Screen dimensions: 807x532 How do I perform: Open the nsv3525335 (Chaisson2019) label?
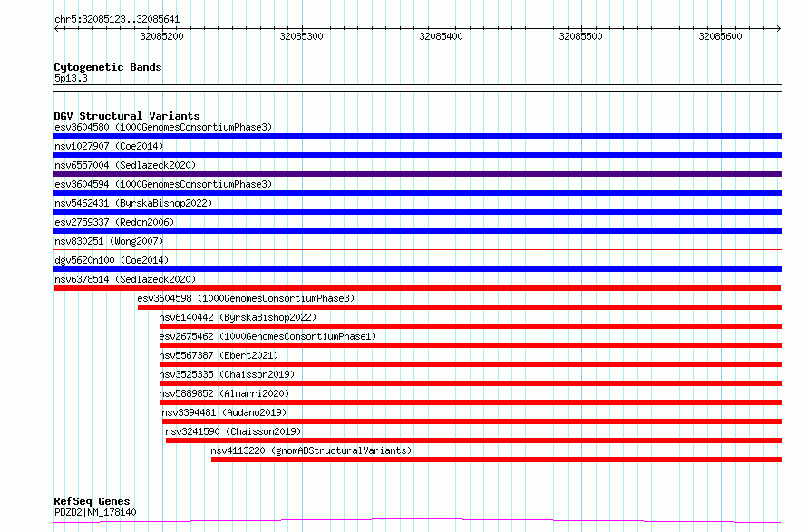(227, 374)
